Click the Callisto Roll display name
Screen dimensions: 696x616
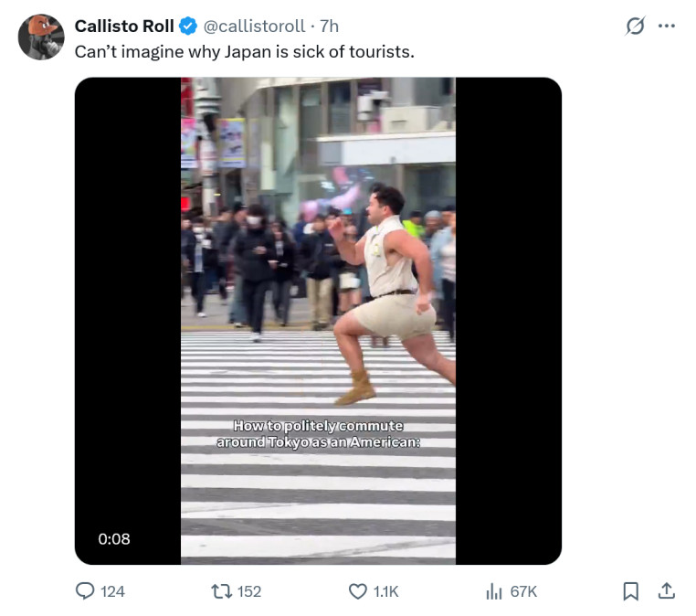tap(124, 26)
